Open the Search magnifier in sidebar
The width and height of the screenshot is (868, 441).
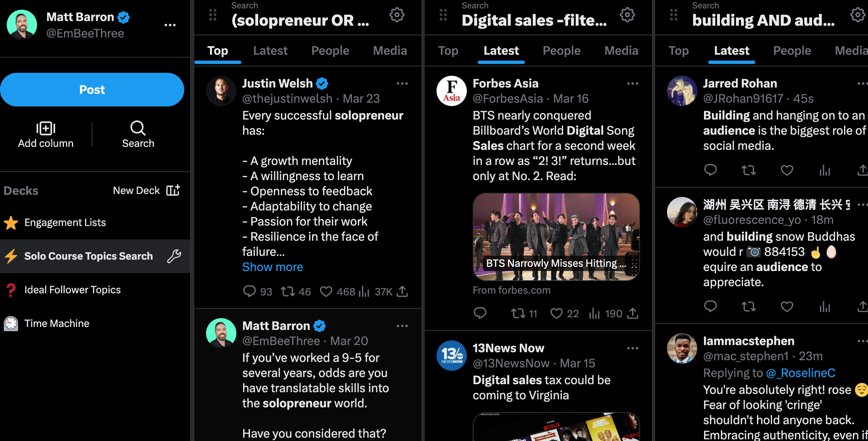[138, 128]
